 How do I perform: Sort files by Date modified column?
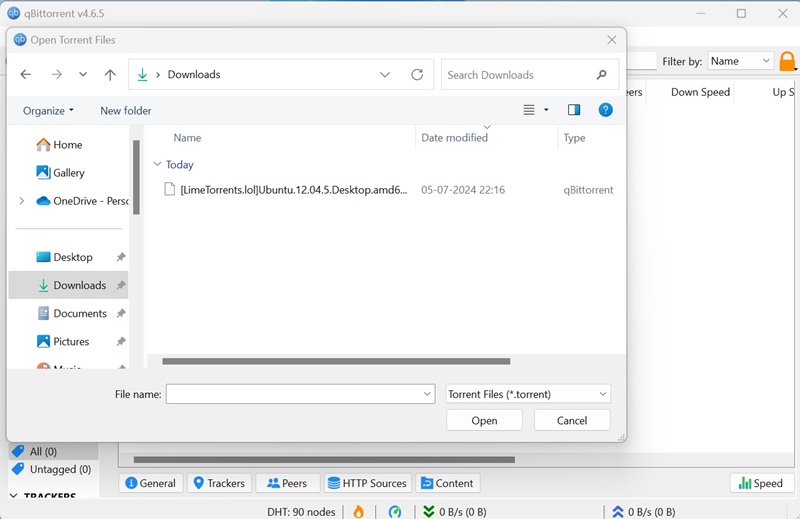(454, 138)
